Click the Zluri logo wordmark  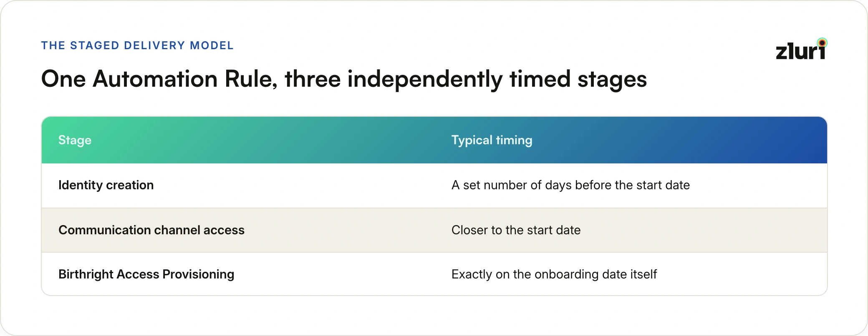(801, 50)
